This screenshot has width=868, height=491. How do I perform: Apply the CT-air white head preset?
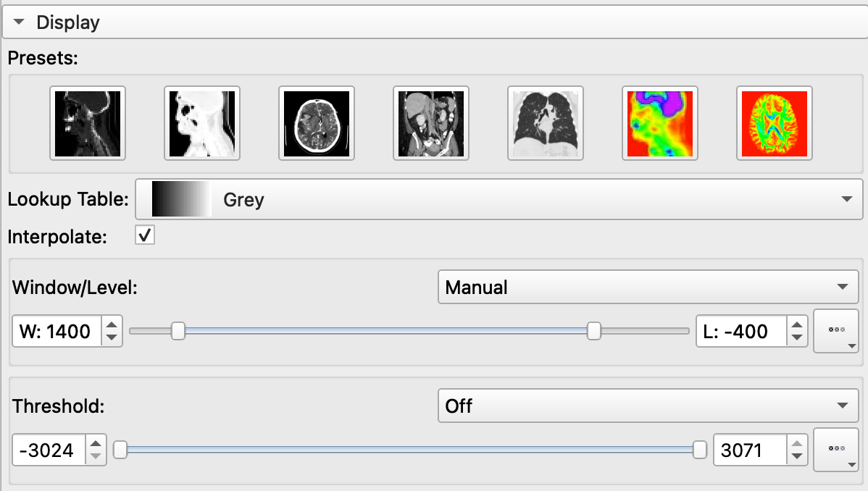[202, 123]
